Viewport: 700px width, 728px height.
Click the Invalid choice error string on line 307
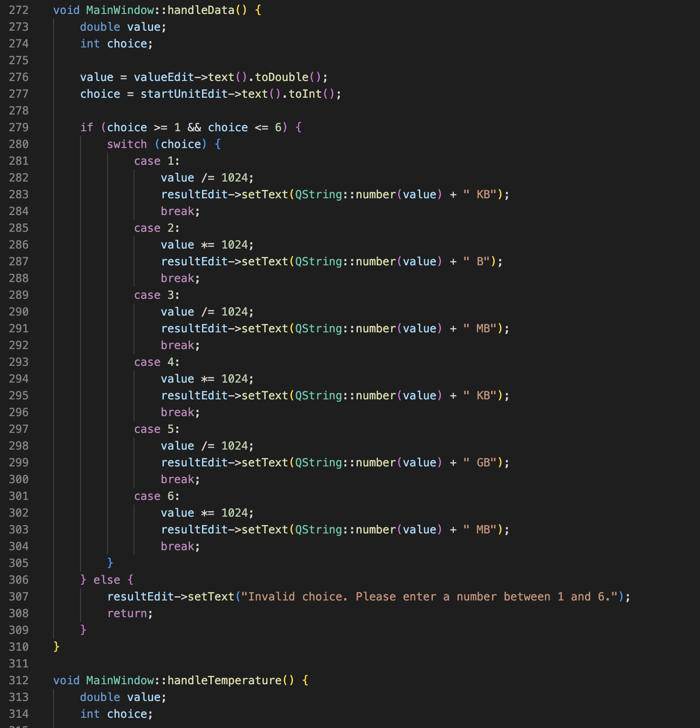click(433, 596)
